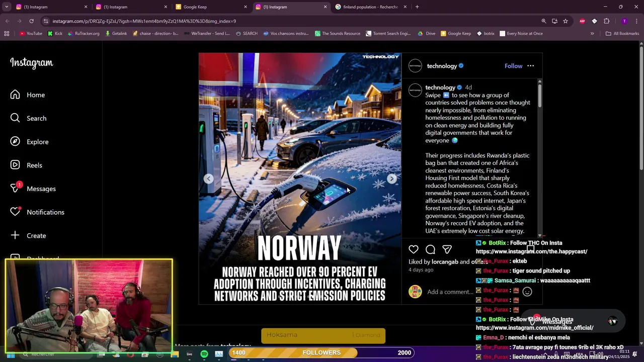Image resolution: width=644 pixels, height=362 pixels.
Task: Open the Google Keep bookmark in bookmarks bar
Action: coord(456,34)
